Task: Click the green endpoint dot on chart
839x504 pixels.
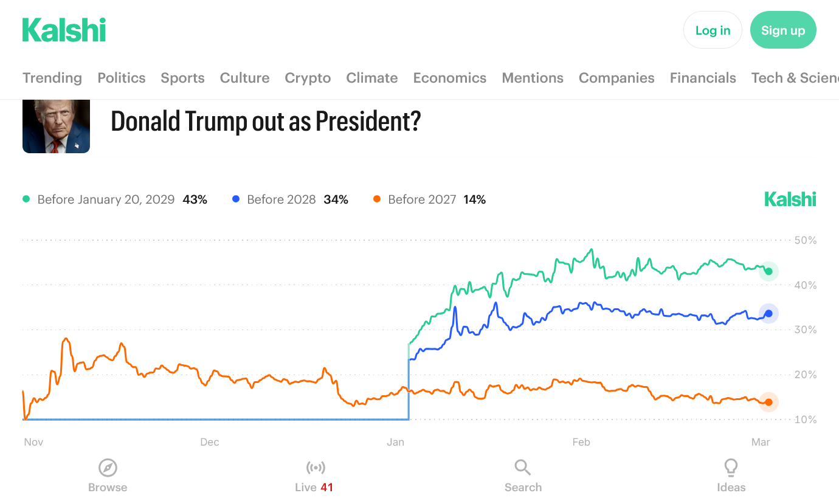Action: click(x=768, y=271)
